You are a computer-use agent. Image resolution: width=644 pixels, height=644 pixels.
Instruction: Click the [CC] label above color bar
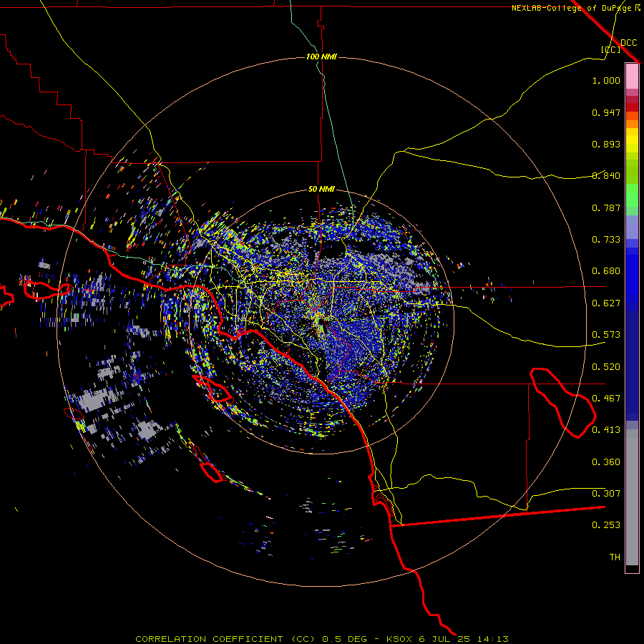tap(611, 49)
